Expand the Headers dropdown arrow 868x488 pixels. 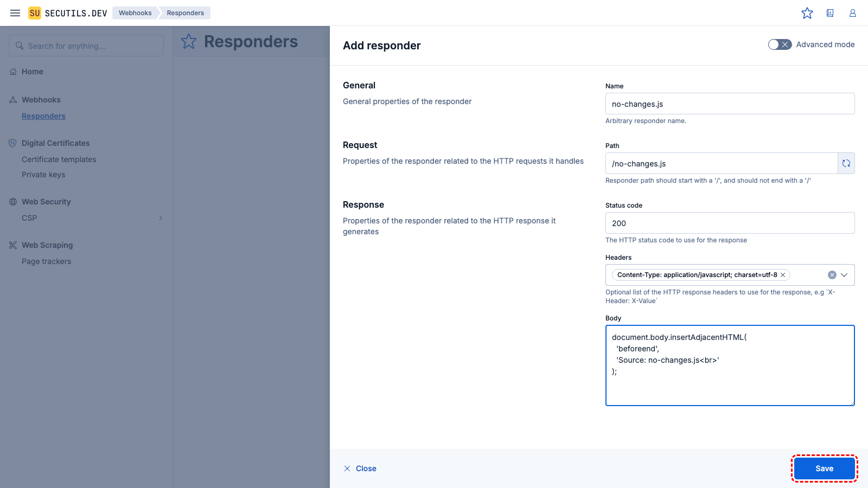pyautogui.click(x=844, y=275)
